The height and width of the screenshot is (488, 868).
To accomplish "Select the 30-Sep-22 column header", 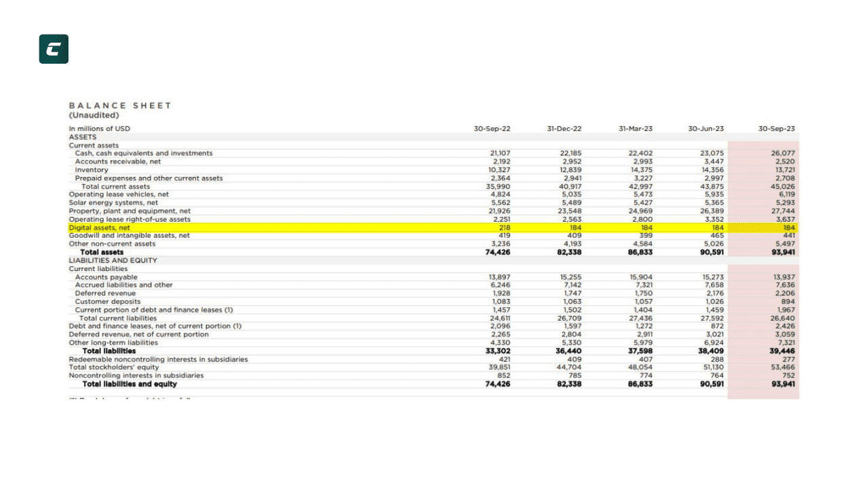I will coord(492,128).
